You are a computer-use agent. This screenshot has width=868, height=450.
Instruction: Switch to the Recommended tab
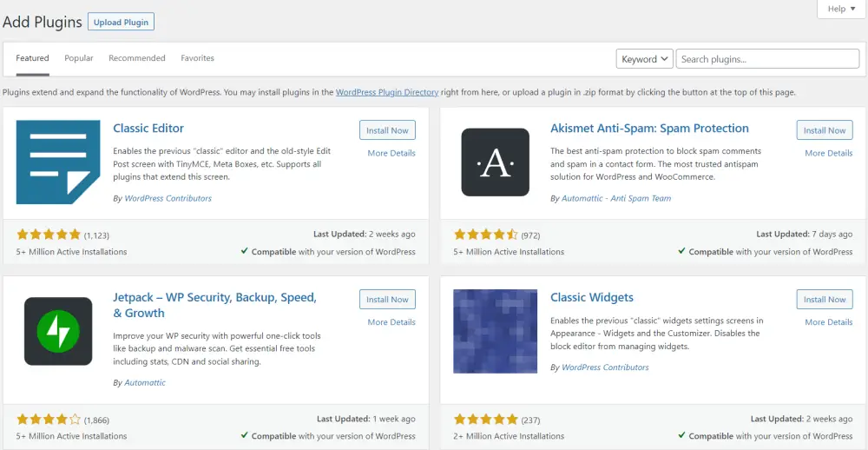point(137,58)
